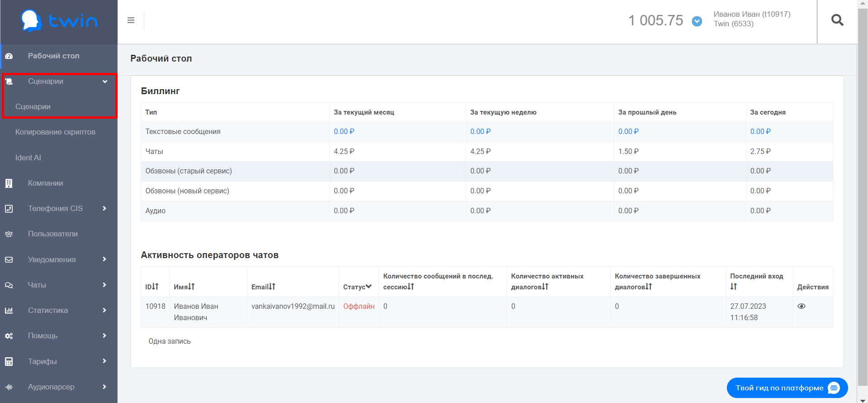The image size is (868, 403).
Task: Click the Чаты speech bubbles icon
Action: click(x=9, y=285)
